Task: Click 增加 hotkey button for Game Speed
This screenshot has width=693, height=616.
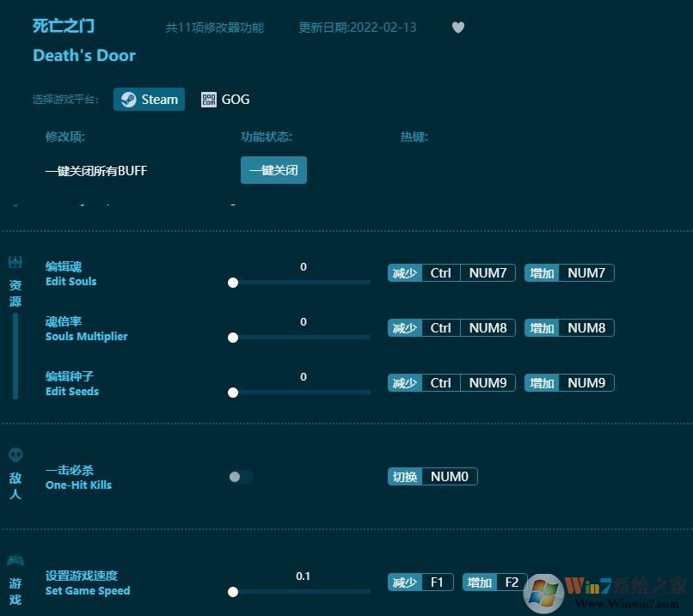Action: coord(480,582)
